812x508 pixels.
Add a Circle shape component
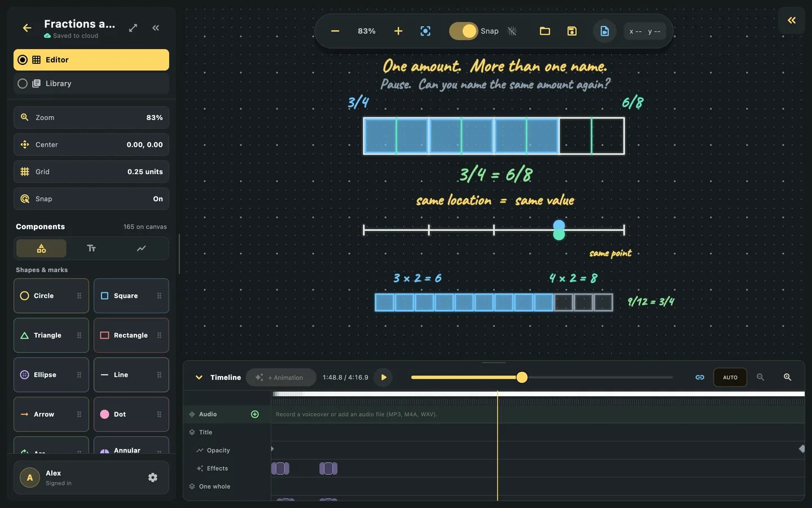pyautogui.click(x=51, y=296)
